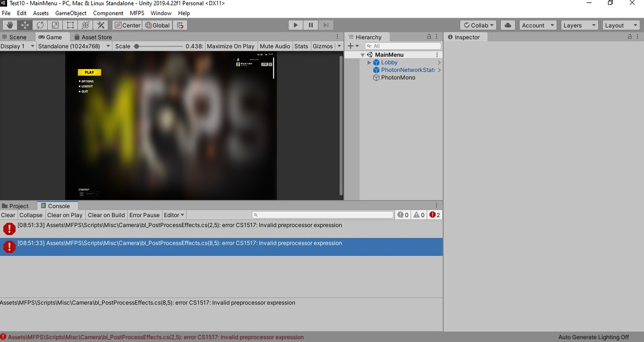
Task: Search in Hierarchy field
Action: pyautogui.click(x=402, y=46)
